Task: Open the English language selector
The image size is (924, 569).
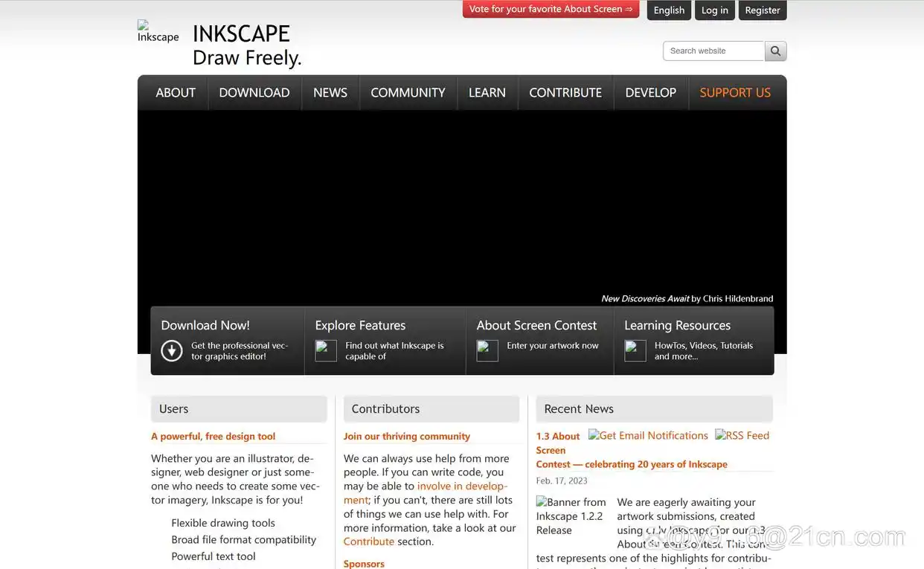Action: click(669, 10)
